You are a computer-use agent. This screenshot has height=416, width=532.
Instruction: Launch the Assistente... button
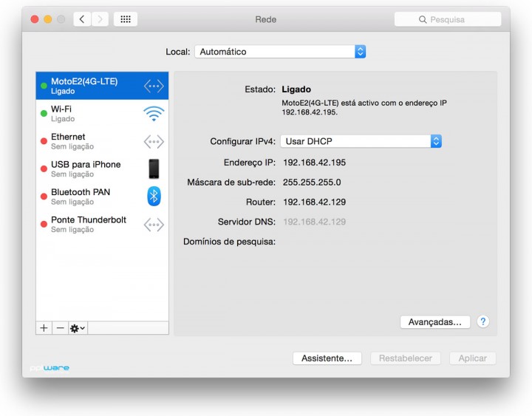pyautogui.click(x=327, y=358)
